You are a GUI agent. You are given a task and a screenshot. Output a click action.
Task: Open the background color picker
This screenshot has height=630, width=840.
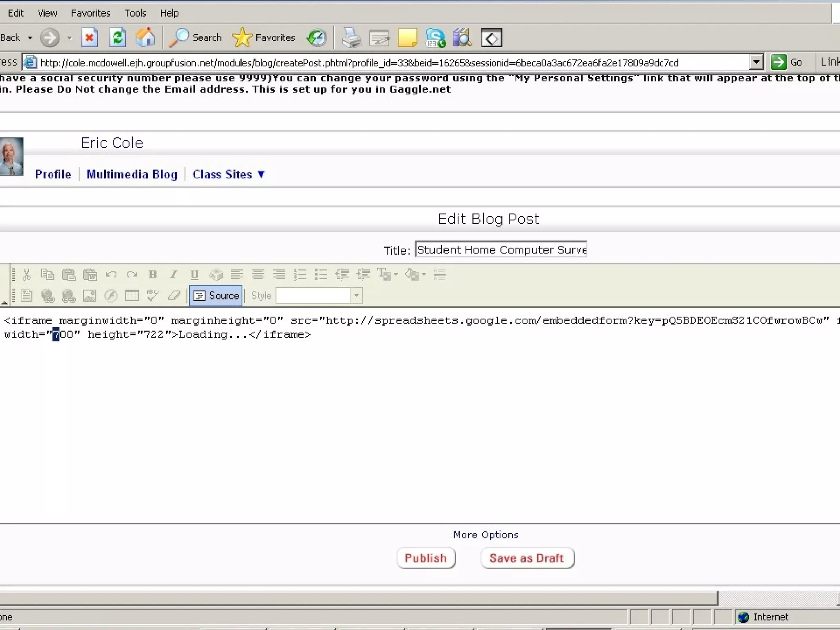413,274
